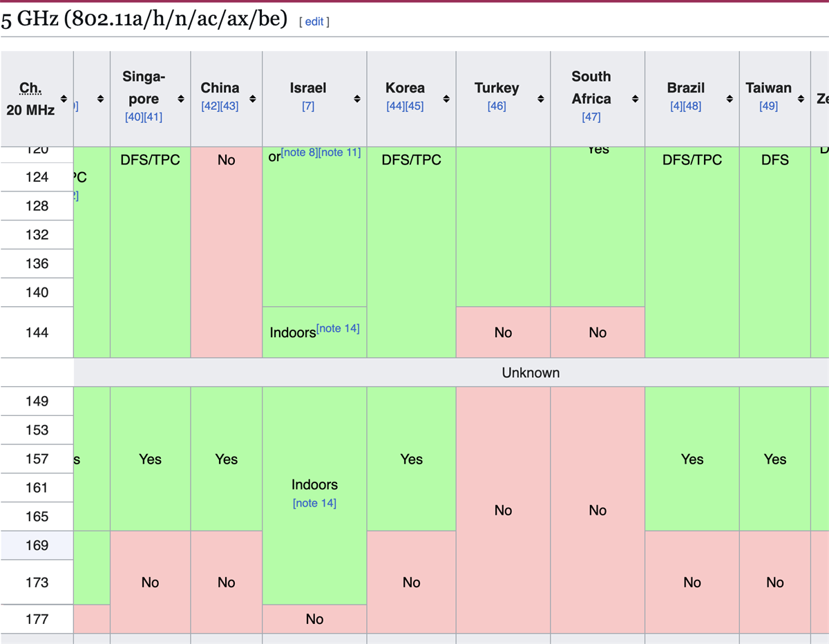
Task: Open the edit link beside 5 GHz heading
Action: (x=314, y=21)
